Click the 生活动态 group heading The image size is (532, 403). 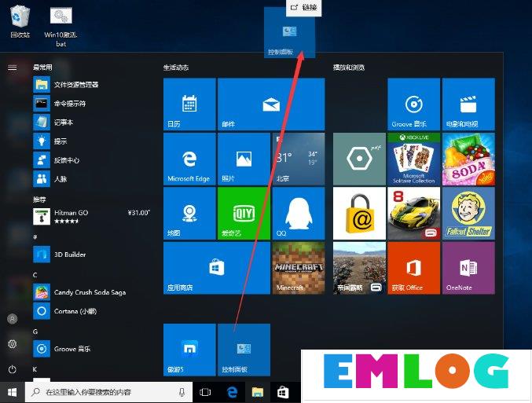[176, 68]
